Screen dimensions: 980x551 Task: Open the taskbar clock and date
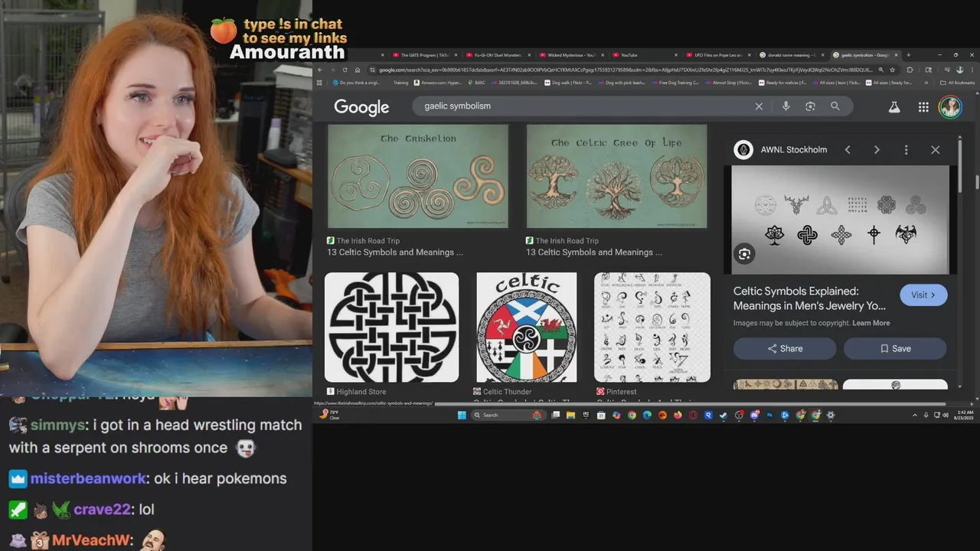pyautogui.click(x=965, y=415)
